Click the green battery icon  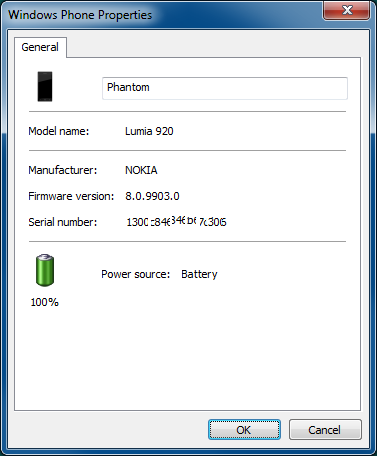point(45,270)
